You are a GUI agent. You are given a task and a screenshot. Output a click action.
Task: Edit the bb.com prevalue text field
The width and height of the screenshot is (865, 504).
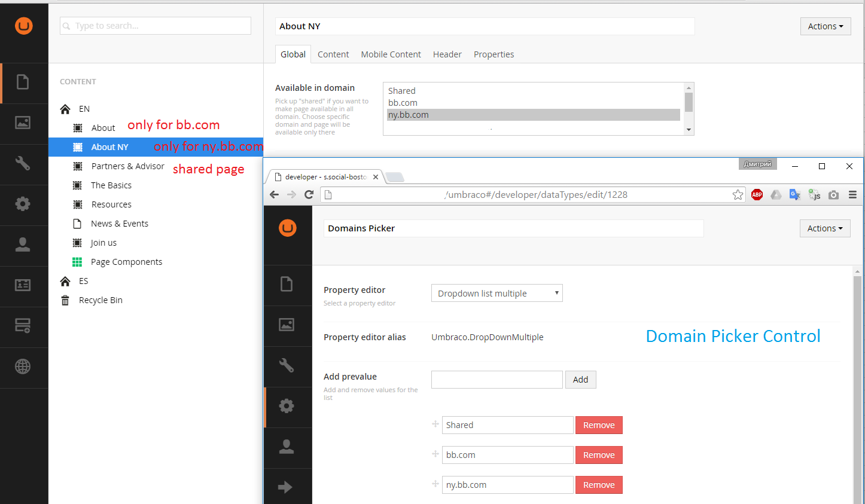508,455
